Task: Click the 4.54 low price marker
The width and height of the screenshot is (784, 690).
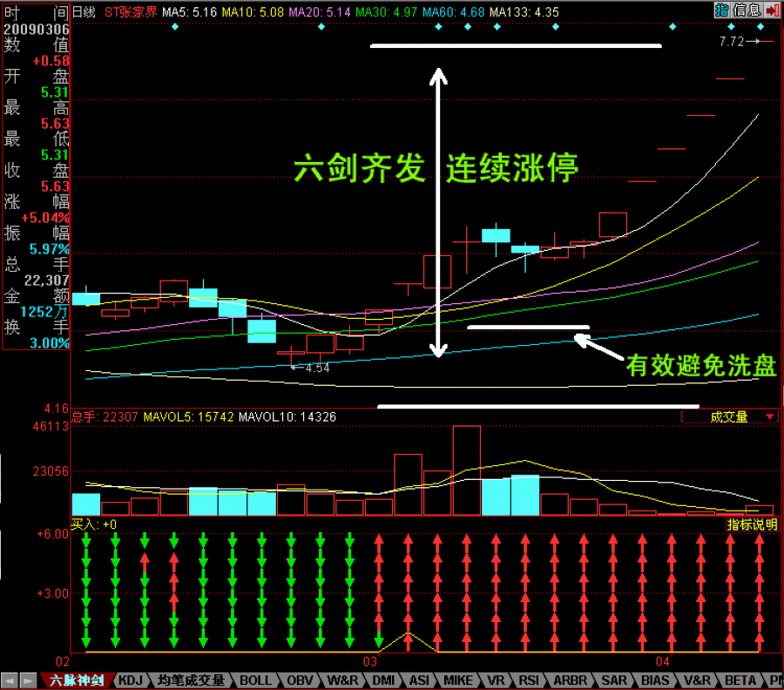Action: pyautogui.click(x=316, y=368)
